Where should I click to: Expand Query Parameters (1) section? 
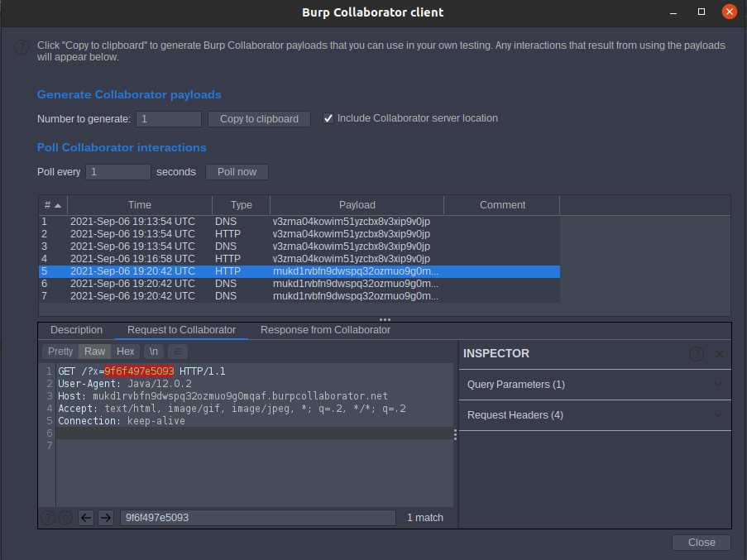coord(595,385)
